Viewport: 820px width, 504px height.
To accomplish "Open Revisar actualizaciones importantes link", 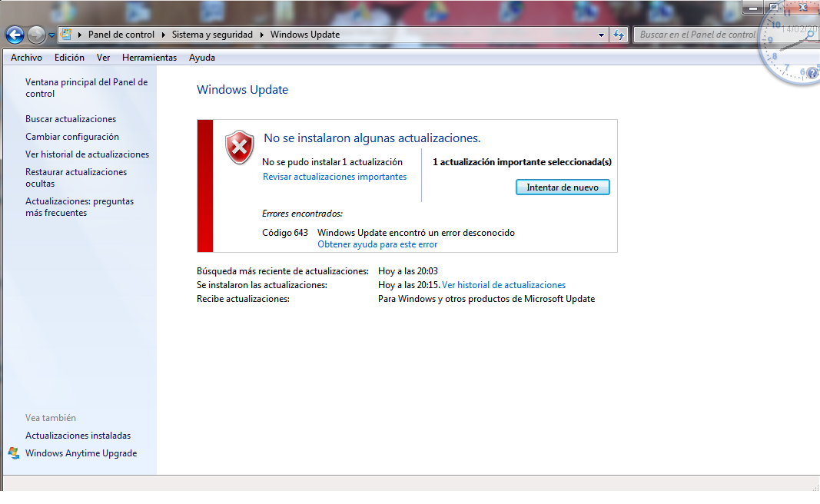I will [335, 177].
